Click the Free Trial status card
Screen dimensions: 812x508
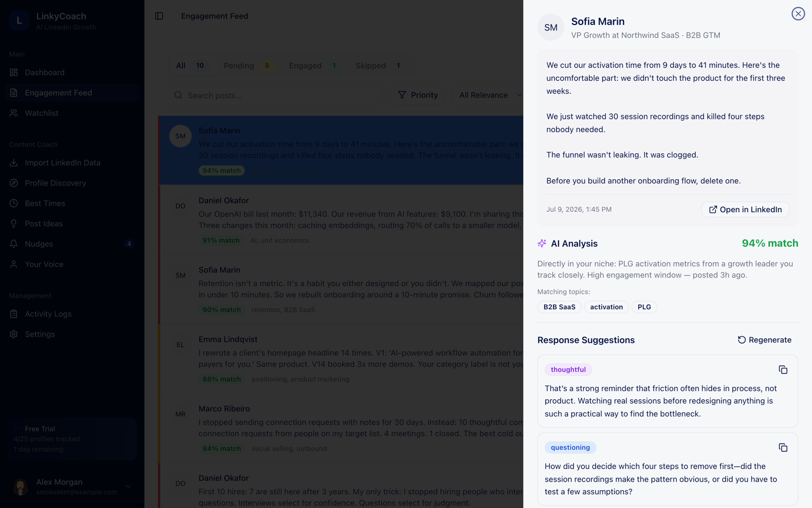pos(71,439)
